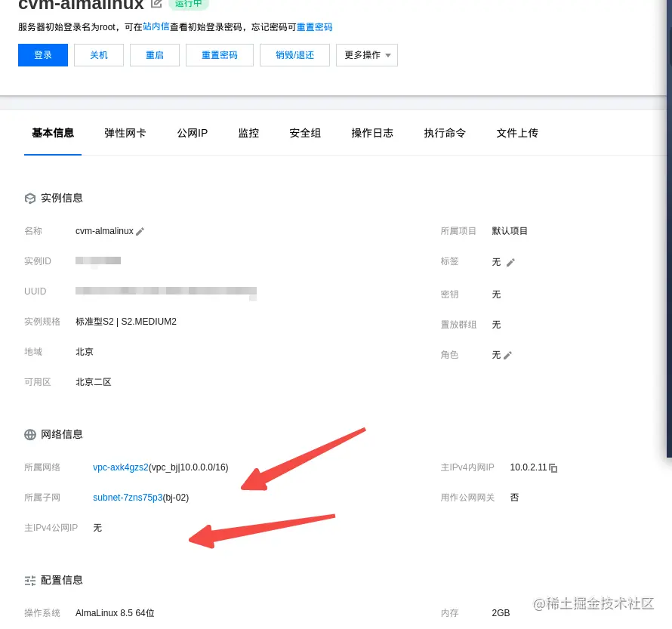672x629 pixels.
Task: Select the 基本信息 tab
Action: click(53, 133)
